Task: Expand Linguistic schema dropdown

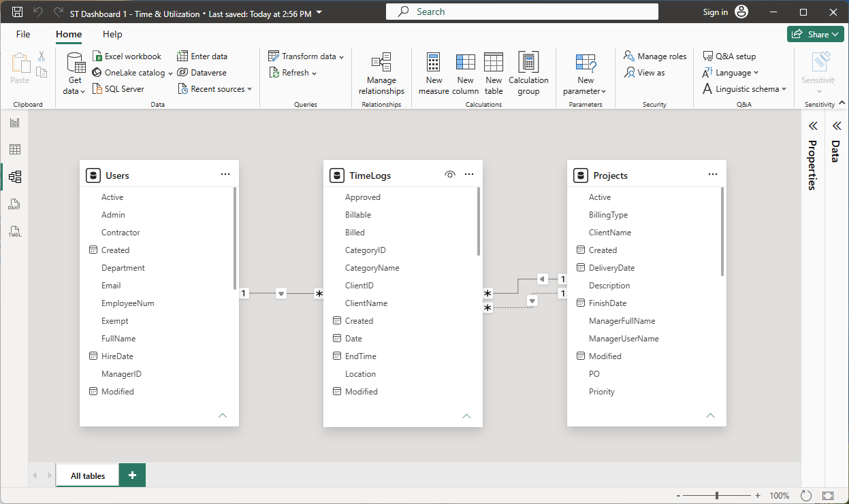Action: pyautogui.click(x=784, y=89)
